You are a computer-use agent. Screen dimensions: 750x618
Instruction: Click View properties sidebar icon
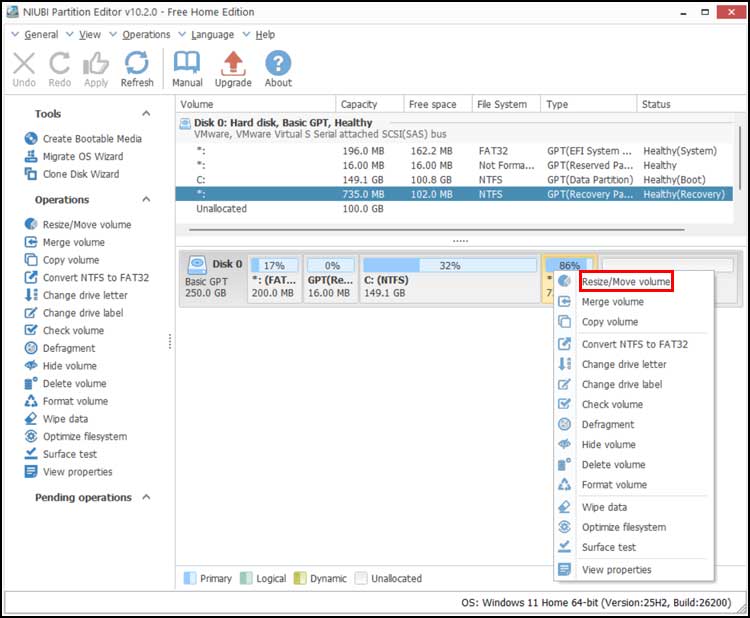31,472
